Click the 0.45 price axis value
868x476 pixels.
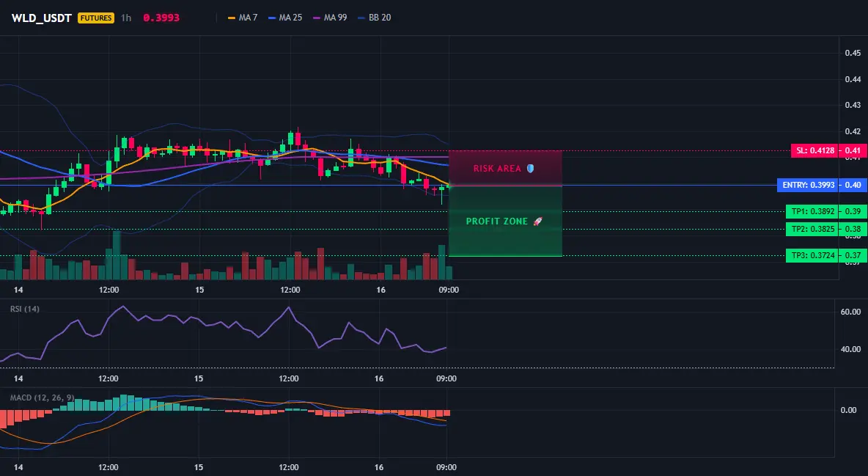pos(853,54)
